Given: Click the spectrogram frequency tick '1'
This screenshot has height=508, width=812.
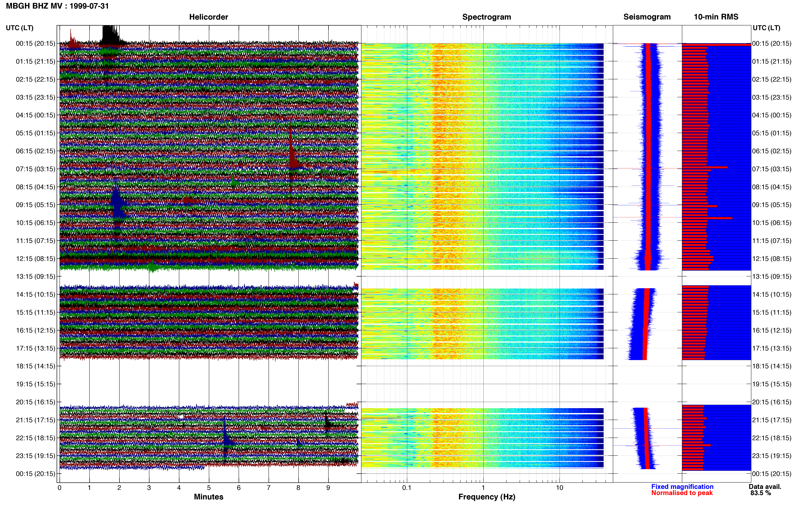Looking at the screenshot, I should 483,488.
